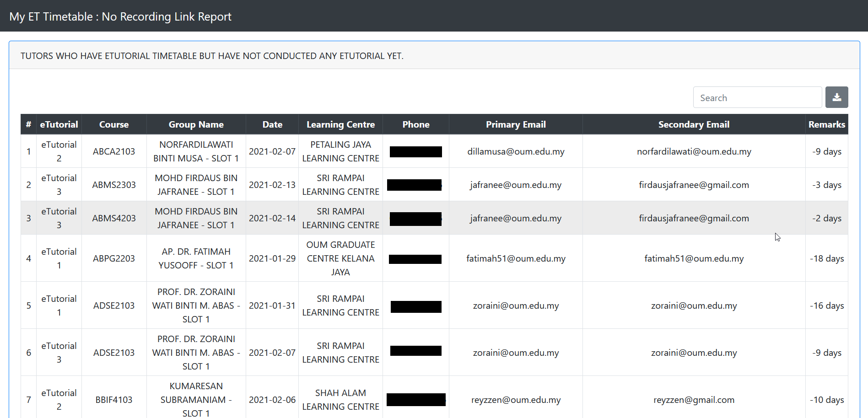This screenshot has height=418, width=868.
Task: Click email dillamusa@oum.edu.my
Action: coord(516,151)
